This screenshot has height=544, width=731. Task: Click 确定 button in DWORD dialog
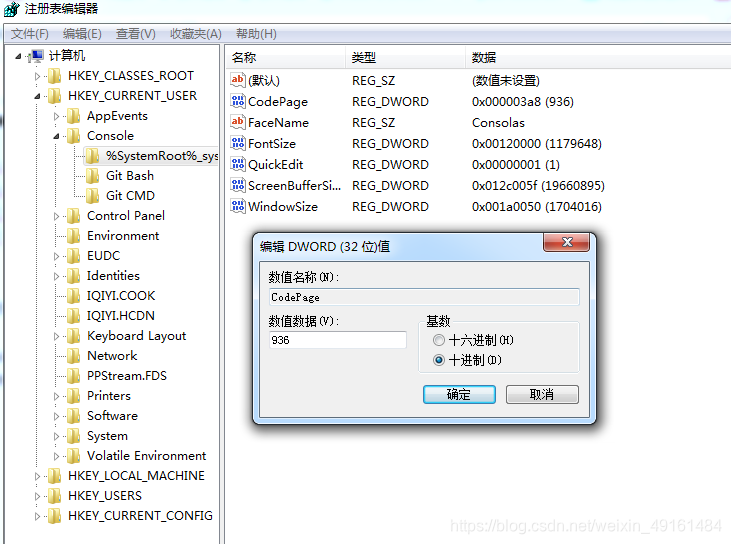click(x=459, y=394)
